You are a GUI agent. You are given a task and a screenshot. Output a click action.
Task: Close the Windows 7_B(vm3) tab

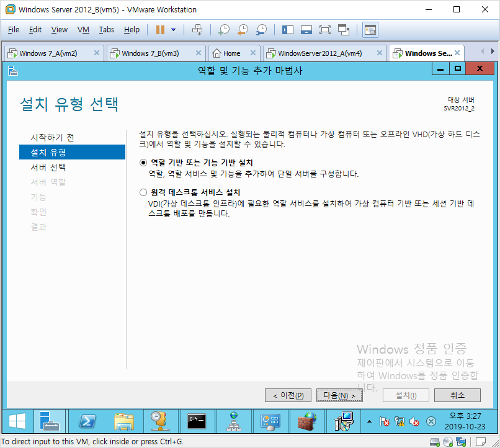pos(199,53)
